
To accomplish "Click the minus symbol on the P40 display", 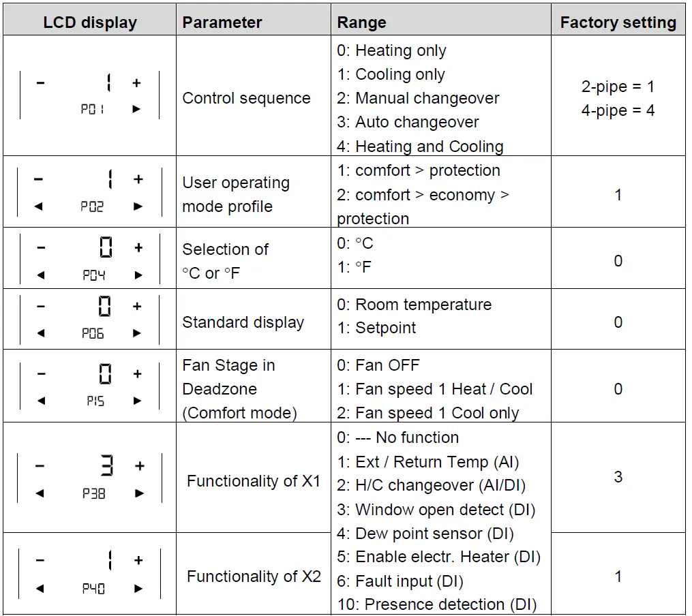I will coord(40,560).
